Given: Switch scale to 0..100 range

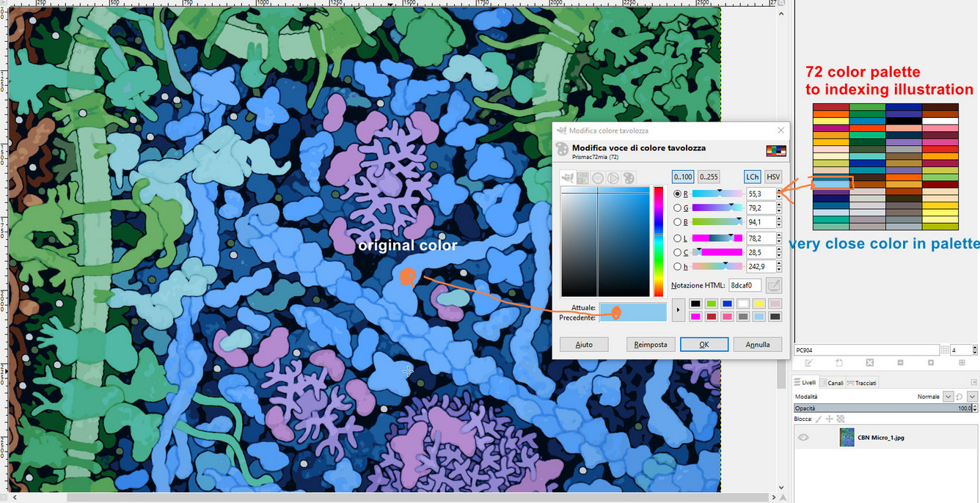Looking at the screenshot, I should tap(683, 177).
